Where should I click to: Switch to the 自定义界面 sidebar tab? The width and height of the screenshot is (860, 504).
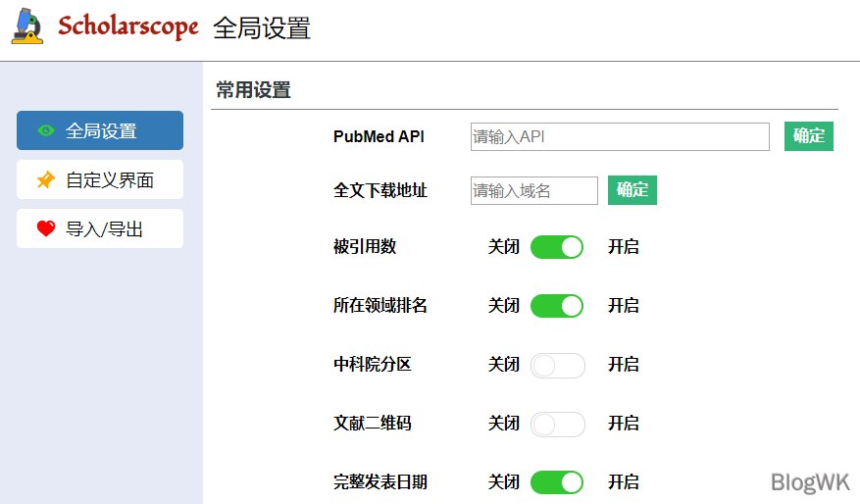100,179
